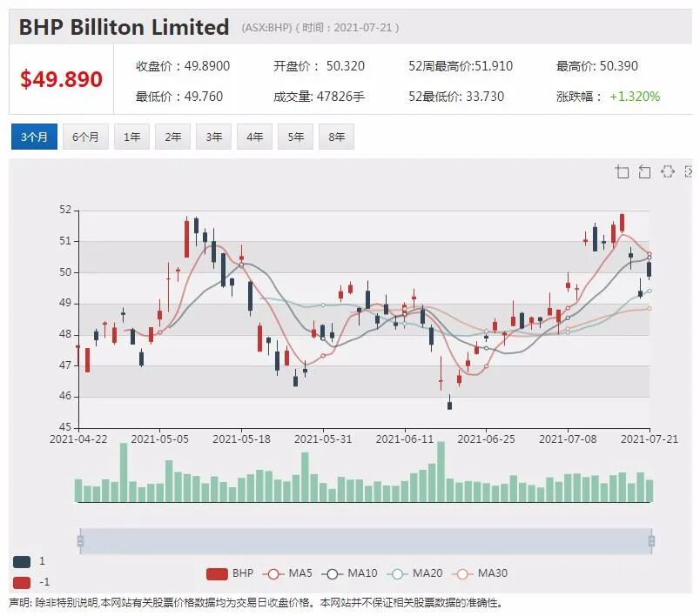Click the tallest volume bar near 2021-06-11
The height and width of the screenshot is (616, 700).
click(441, 472)
